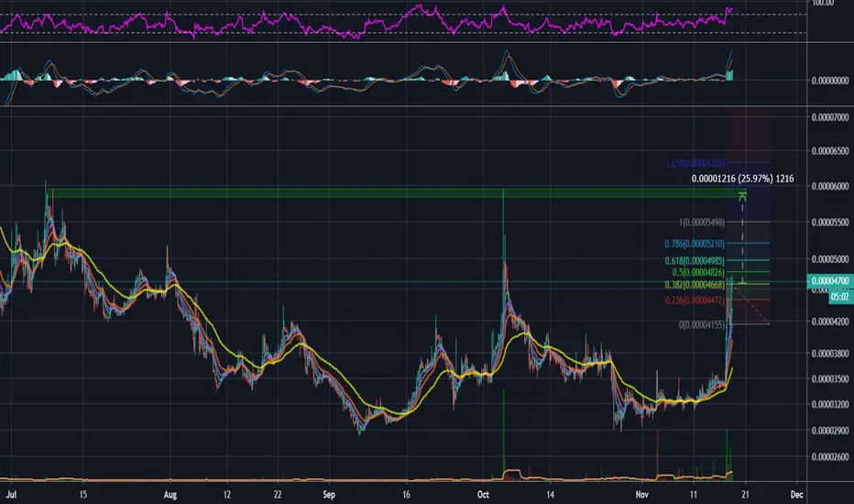Viewport: 854px width, 504px height.
Task: Click the 12 date label after Aug
Action: pos(226,495)
